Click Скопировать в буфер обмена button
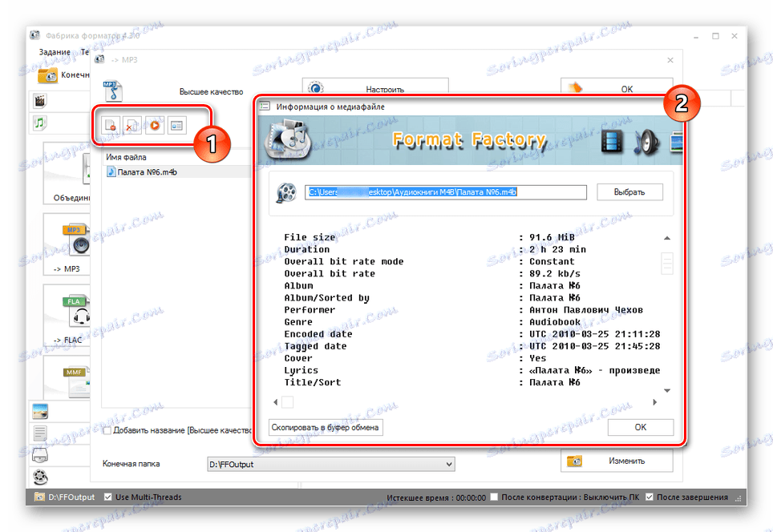This screenshot has height=532, width=773. [326, 427]
